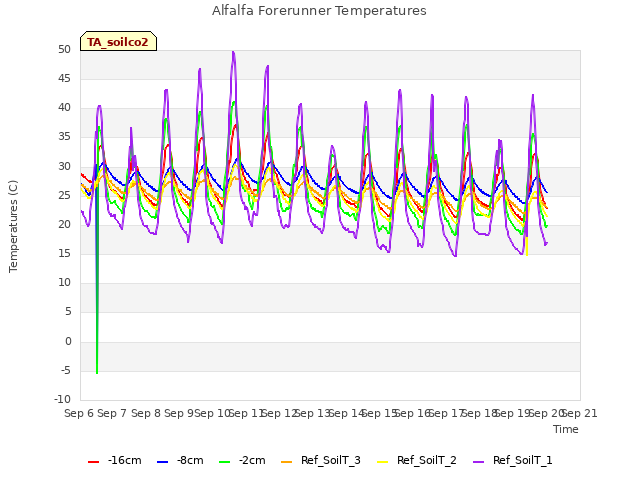Click the Sep 8 x-axis tick label

tap(146, 413)
